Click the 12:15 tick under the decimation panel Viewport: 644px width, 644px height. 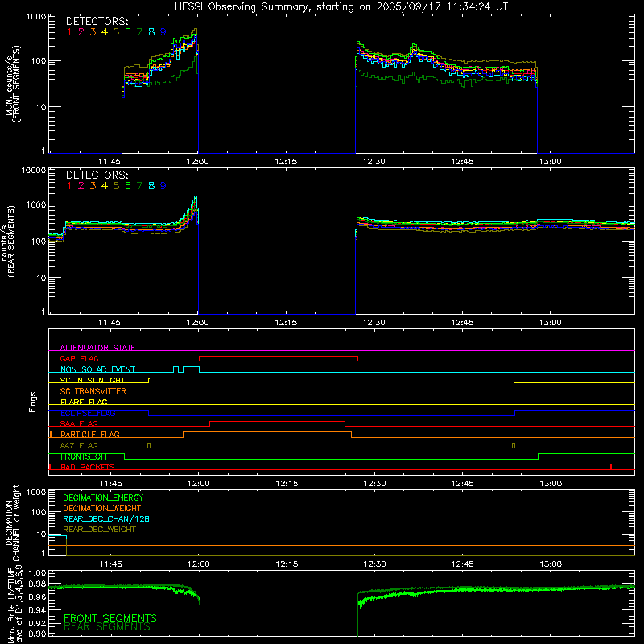point(287,564)
